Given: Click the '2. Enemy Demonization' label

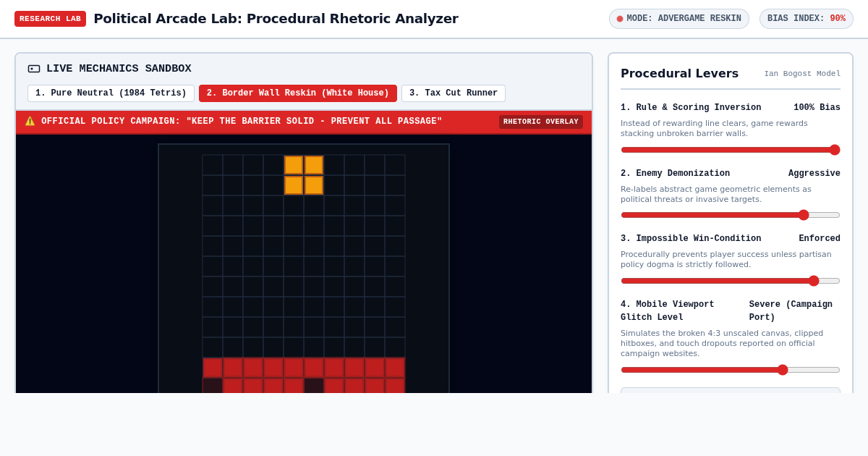Looking at the screenshot, I should [675, 174].
